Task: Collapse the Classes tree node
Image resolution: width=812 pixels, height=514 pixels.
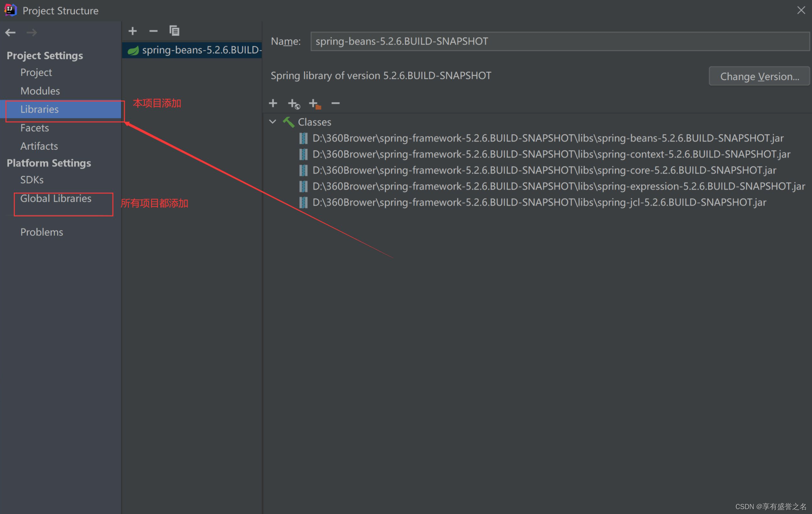Action: pyautogui.click(x=273, y=122)
